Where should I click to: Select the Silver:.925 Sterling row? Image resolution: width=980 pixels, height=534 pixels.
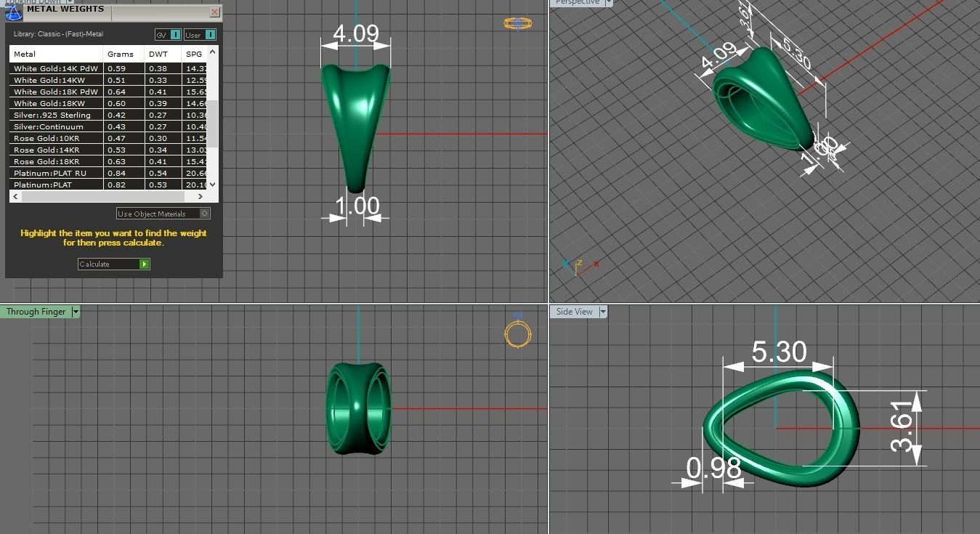(109, 115)
